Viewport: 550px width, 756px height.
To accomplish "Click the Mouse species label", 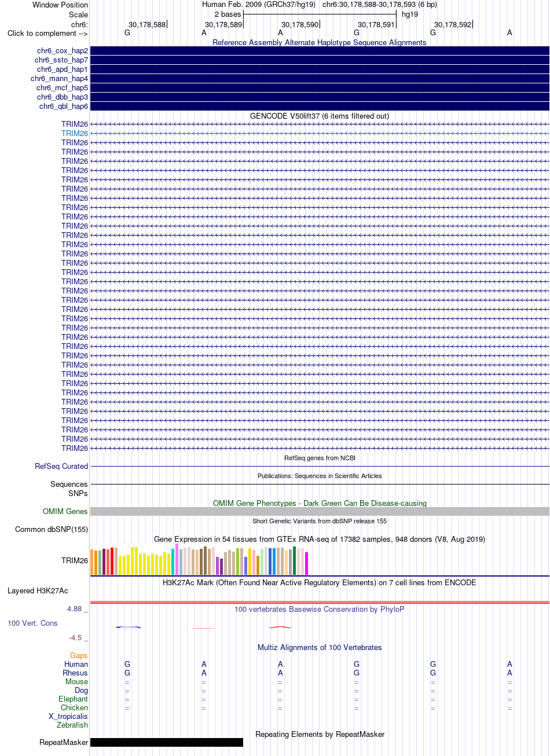I will tap(77, 681).
